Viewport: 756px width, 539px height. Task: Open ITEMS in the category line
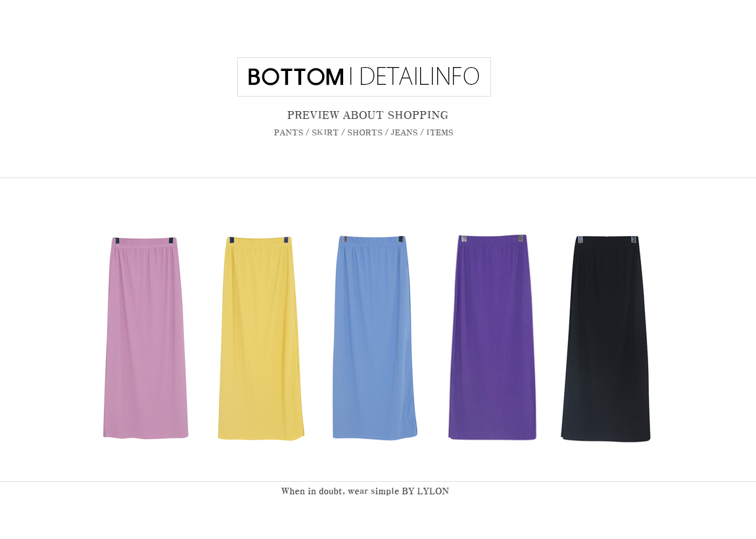(440, 133)
